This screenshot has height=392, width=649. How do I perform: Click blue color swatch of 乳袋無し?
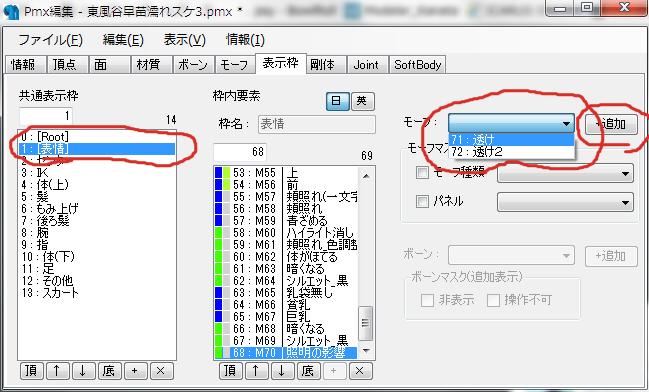219,293
